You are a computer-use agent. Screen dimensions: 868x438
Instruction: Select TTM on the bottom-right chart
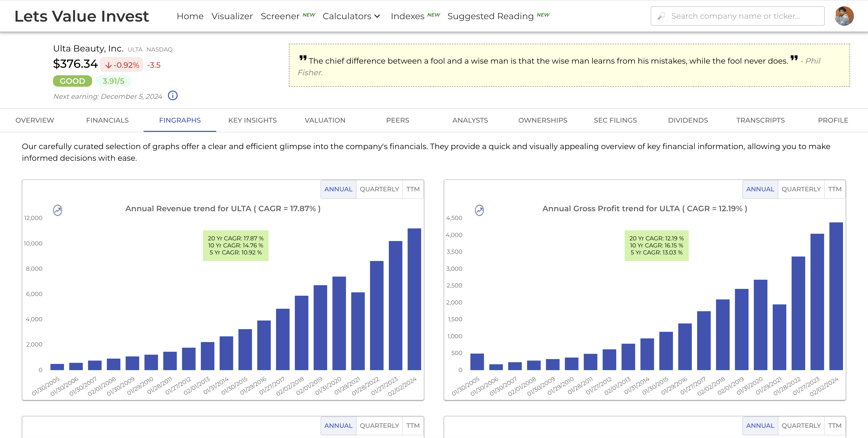coord(835,426)
